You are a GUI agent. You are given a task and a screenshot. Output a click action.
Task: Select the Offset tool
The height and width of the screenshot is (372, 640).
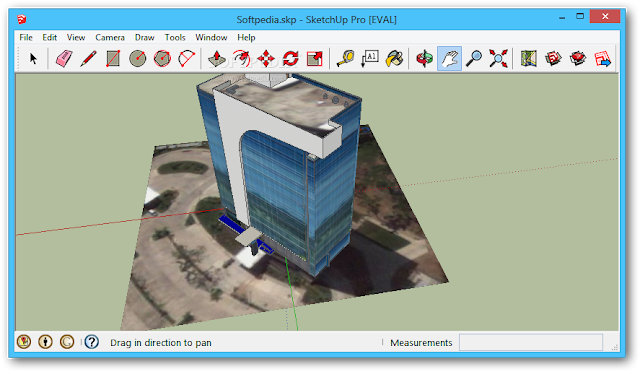(x=241, y=59)
